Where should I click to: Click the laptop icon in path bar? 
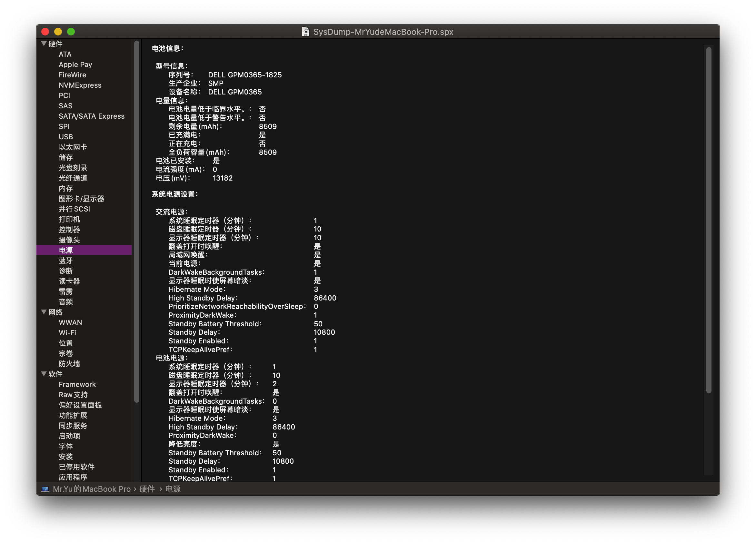[45, 489]
